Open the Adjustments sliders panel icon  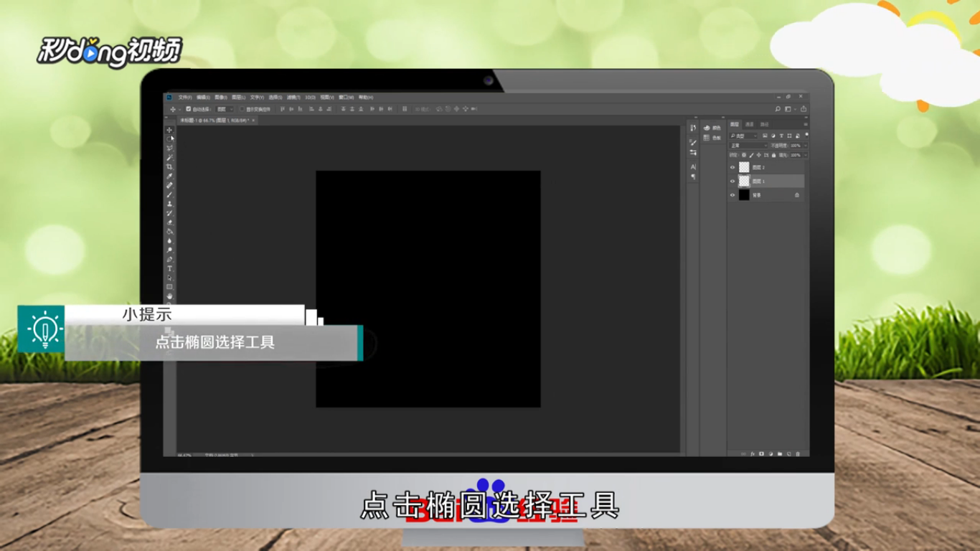pyautogui.click(x=693, y=153)
